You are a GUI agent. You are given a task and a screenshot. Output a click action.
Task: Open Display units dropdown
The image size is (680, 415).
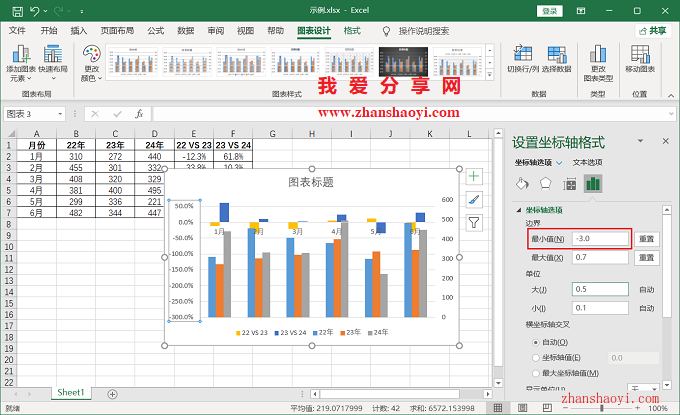[643, 388]
